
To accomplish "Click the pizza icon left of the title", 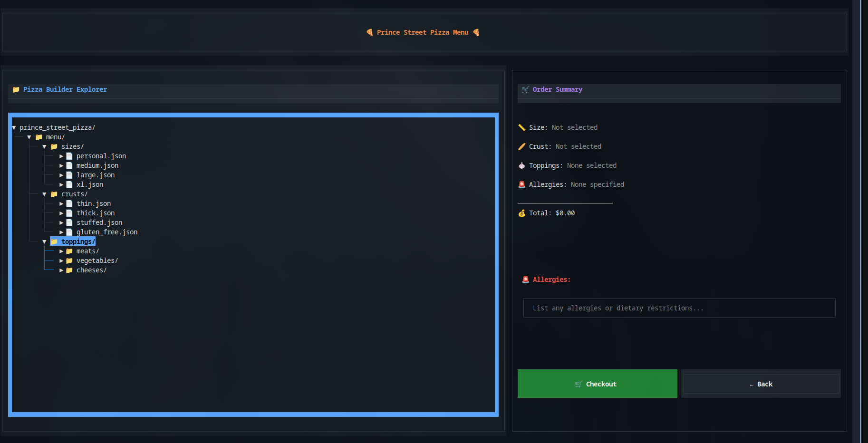I will point(369,33).
